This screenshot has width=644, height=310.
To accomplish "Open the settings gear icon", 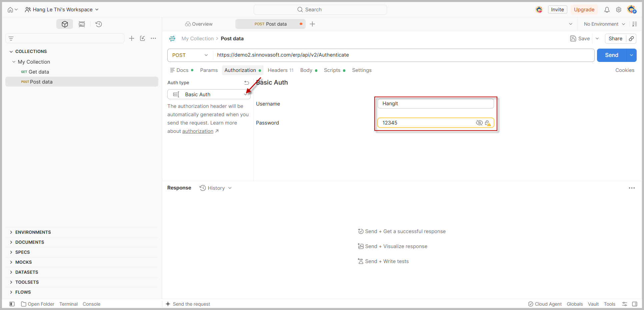I will [x=619, y=10].
